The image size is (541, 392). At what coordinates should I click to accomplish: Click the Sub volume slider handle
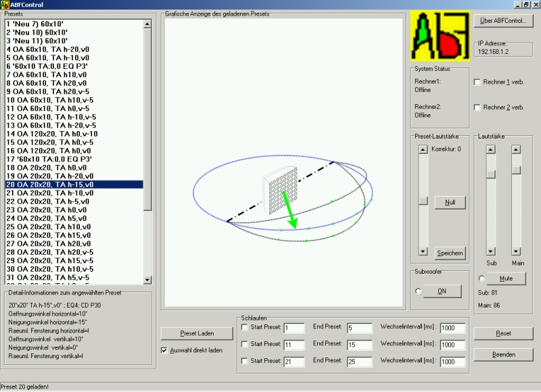492,174
